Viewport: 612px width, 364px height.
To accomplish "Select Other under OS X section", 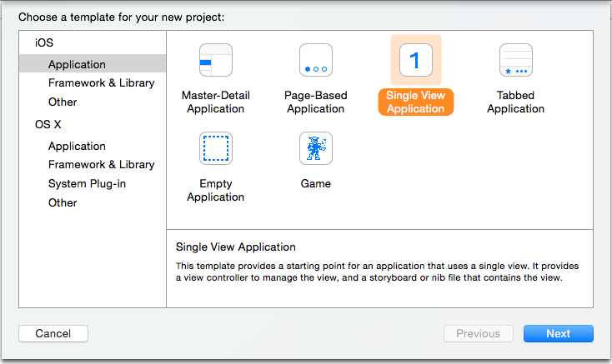I will [63, 202].
